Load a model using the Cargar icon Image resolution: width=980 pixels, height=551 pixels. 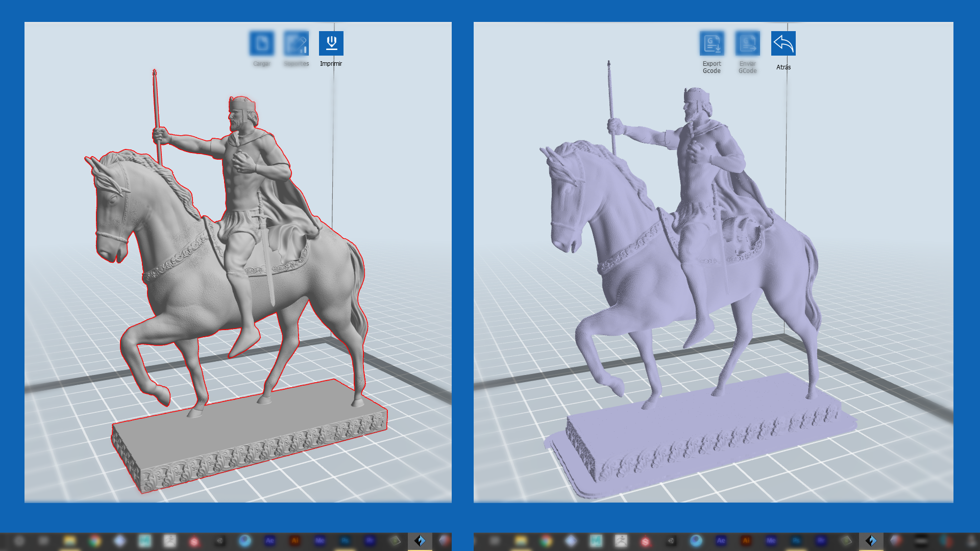click(261, 44)
